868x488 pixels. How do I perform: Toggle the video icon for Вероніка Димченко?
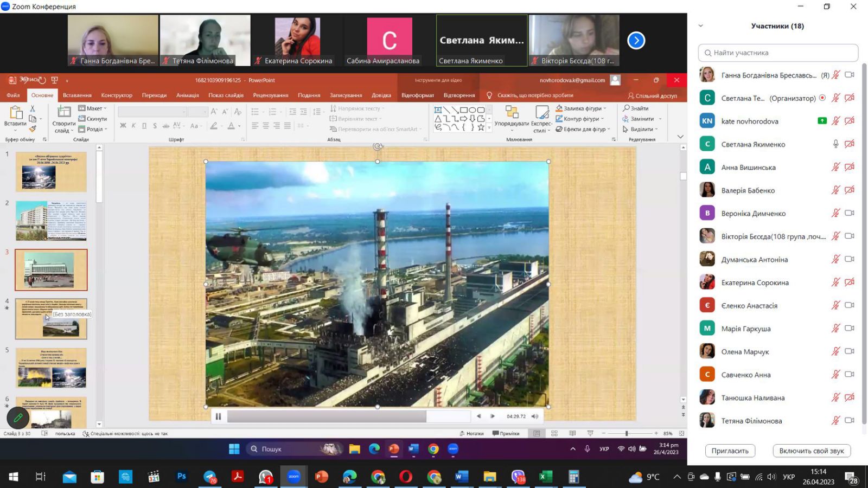point(850,213)
